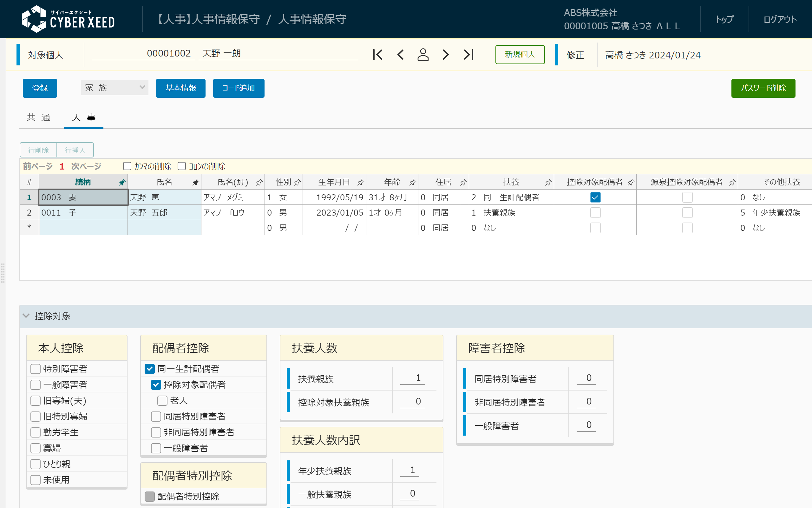
Task: Jump to the last record icon
Action: click(468, 55)
